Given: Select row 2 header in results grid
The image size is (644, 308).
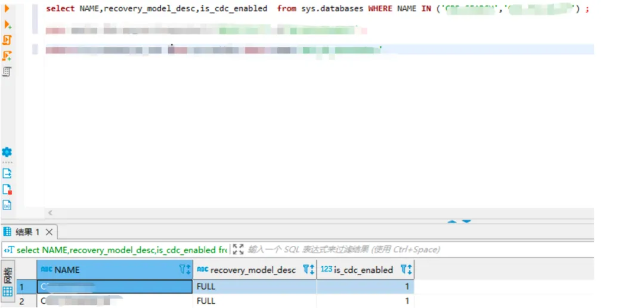Looking at the screenshot, I should tap(23, 301).
